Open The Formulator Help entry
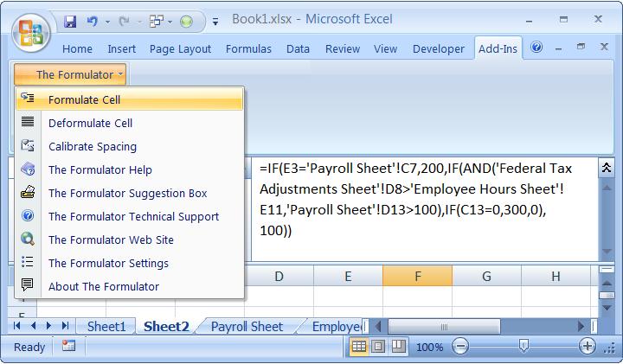Viewport: 623px width, 364px height. [130, 169]
